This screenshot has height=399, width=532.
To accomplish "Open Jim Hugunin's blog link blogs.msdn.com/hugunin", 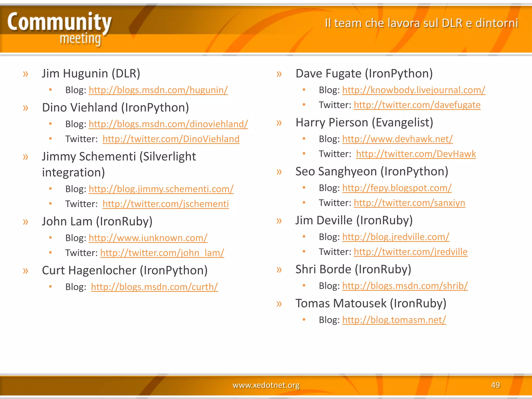I will pos(158,90).
